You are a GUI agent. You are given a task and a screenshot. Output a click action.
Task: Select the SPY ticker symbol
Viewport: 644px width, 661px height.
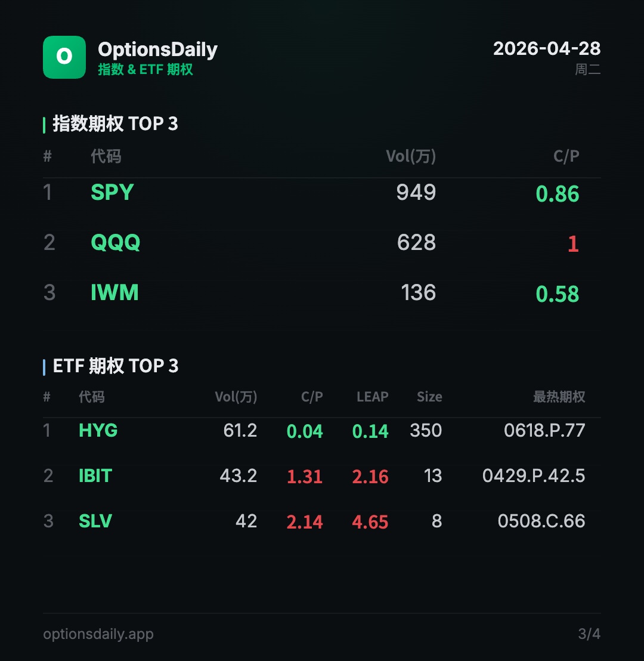(x=112, y=193)
